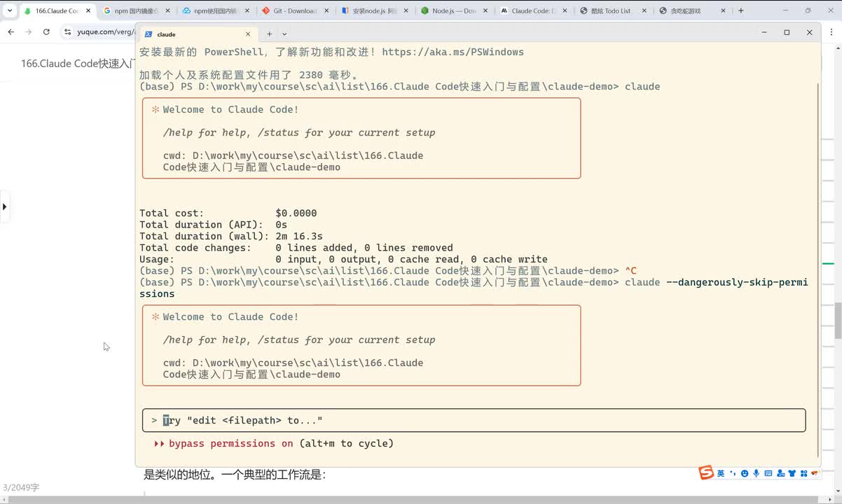Toggle the 英 language mode in Sogou bar
Viewport: 842px width, 504px height.
pos(721,474)
